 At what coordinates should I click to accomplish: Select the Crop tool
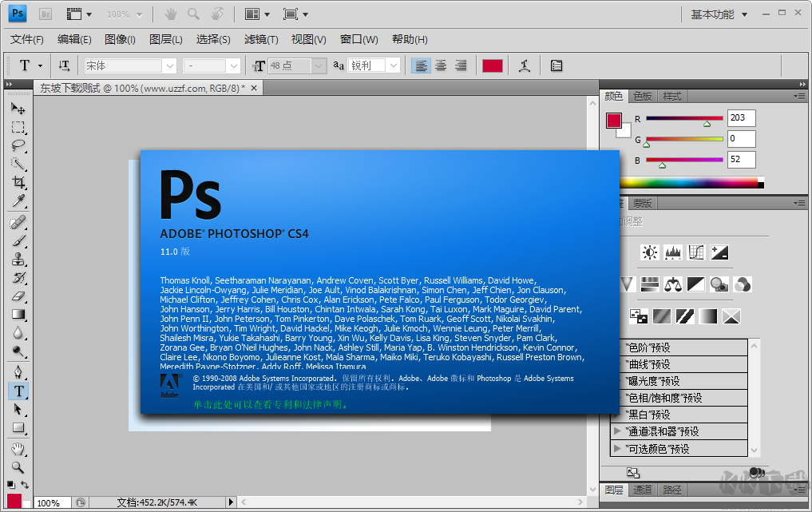(18, 181)
